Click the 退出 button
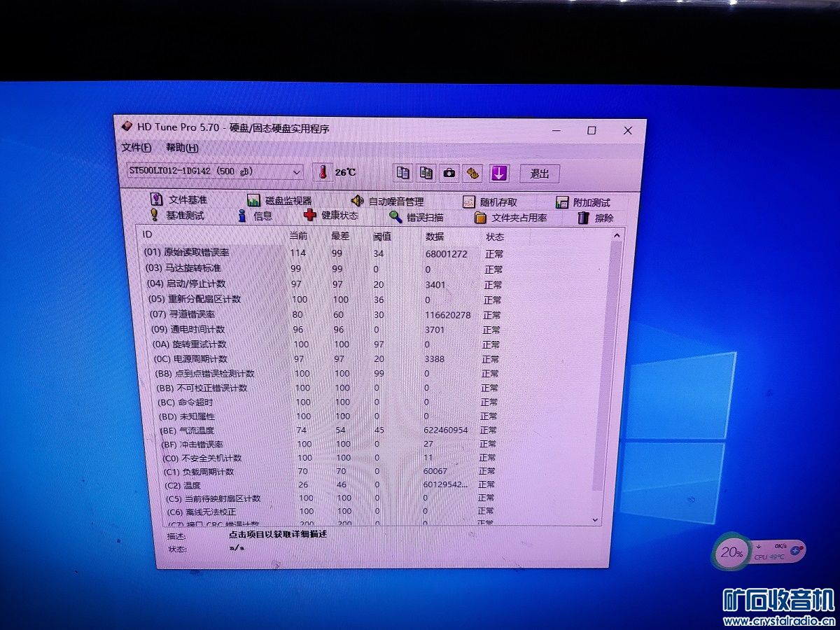Viewport: 840px width, 630px height. click(539, 174)
